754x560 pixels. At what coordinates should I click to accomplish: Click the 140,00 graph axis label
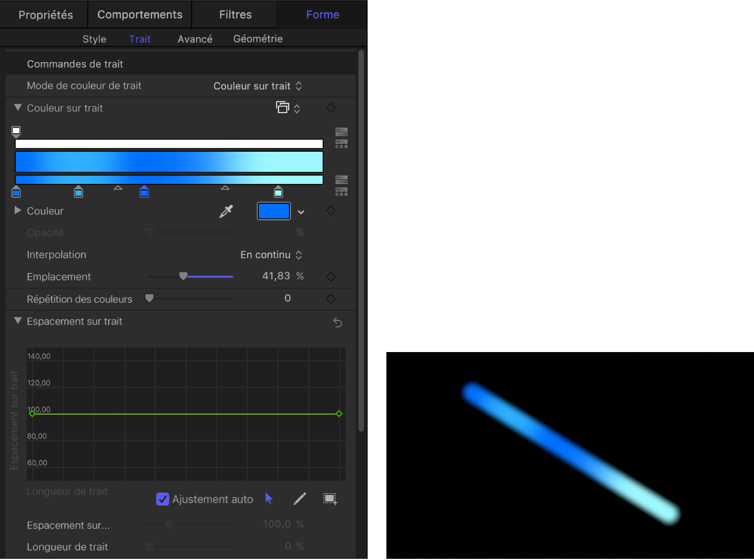click(x=39, y=356)
